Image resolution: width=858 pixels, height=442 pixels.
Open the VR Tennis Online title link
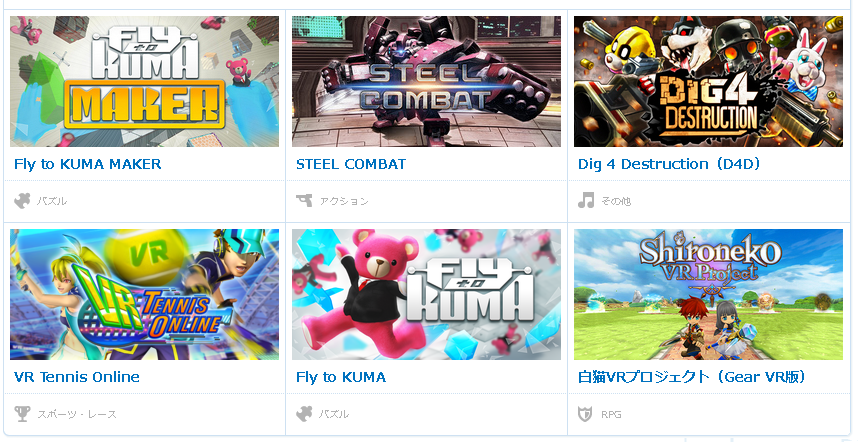pos(77,377)
